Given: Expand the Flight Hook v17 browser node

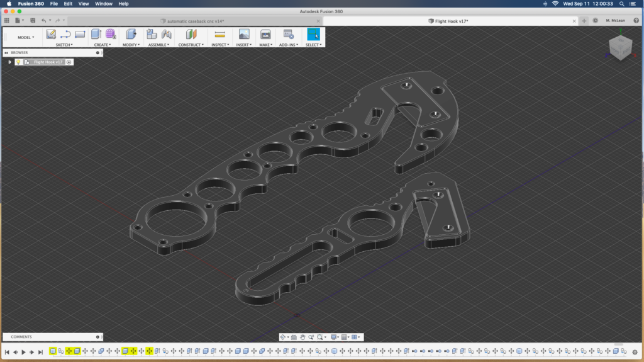Looking at the screenshot, I should 10,62.
